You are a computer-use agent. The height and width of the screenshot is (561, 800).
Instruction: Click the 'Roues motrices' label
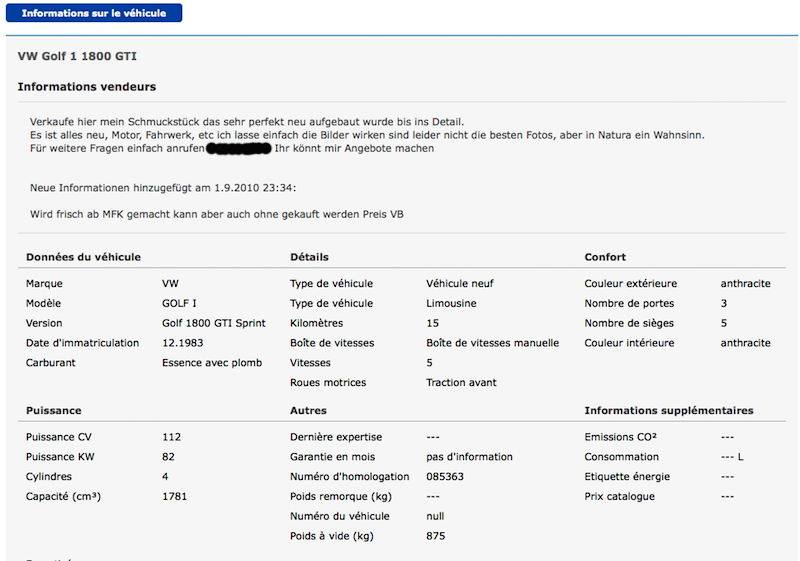[x=328, y=382]
